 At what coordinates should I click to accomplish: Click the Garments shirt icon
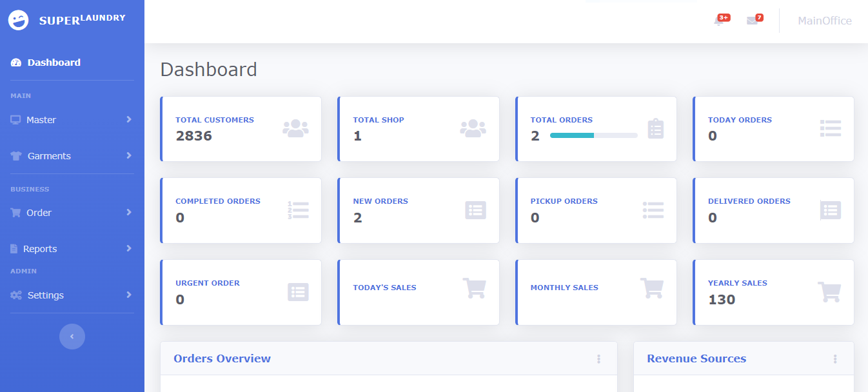(x=16, y=156)
